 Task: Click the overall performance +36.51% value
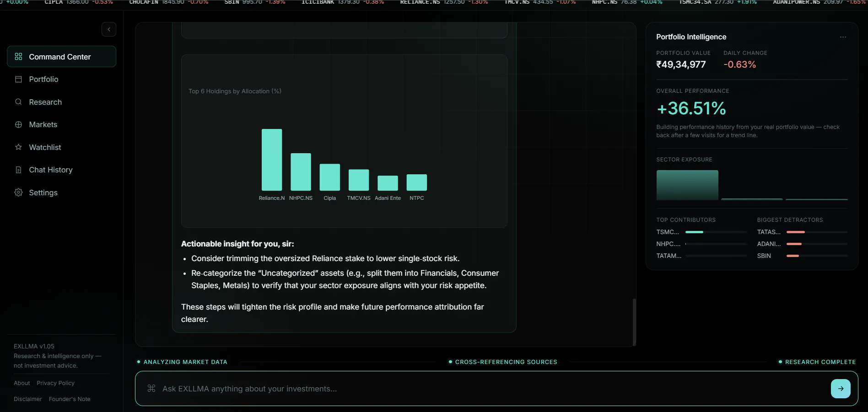(691, 109)
